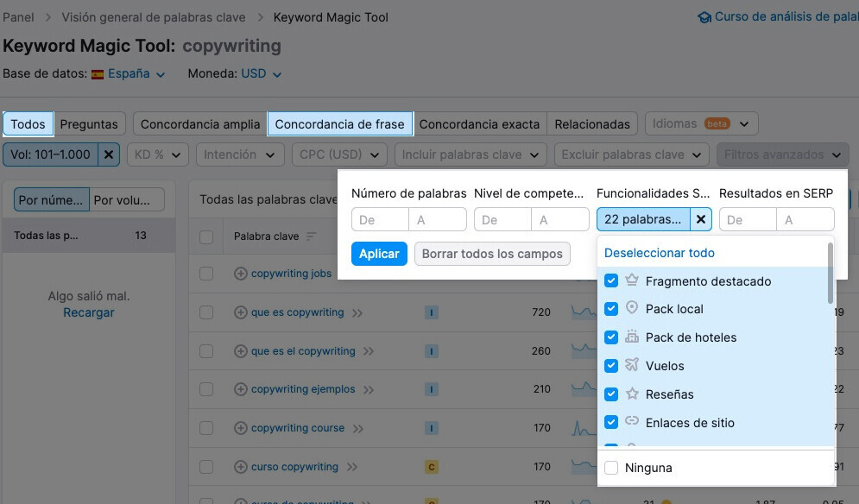
Task: Click the X on the Vol: 101–1.000 filter
Action: pyautogui.click(x=108, y=154)
